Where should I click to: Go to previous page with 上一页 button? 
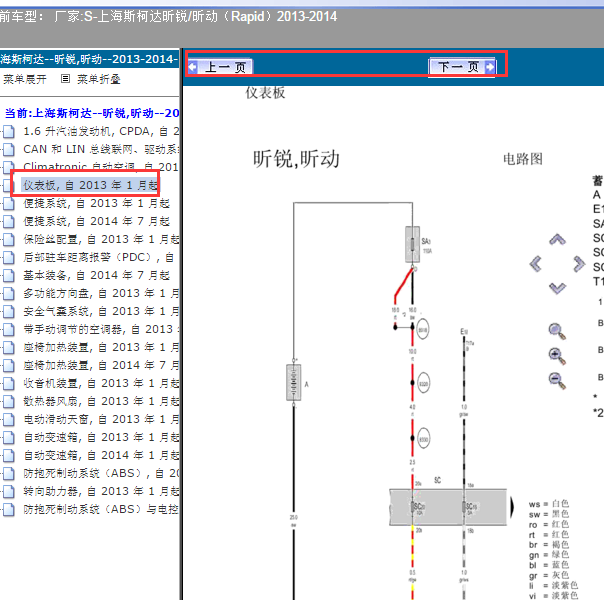[x=220, y=67]
